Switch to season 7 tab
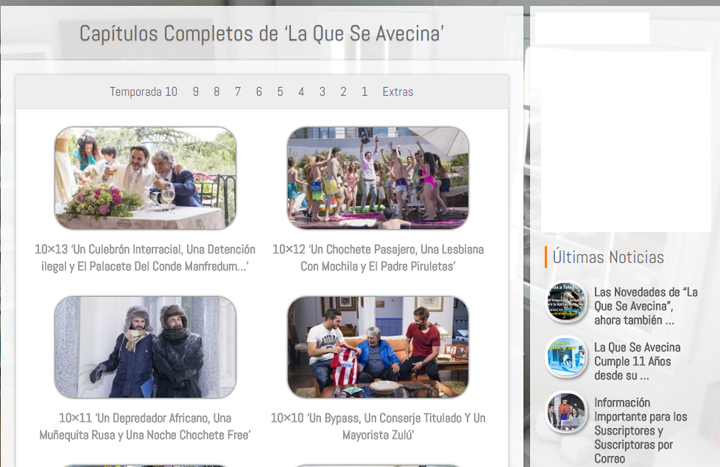720x467 pixels. (x=238, y=92)
